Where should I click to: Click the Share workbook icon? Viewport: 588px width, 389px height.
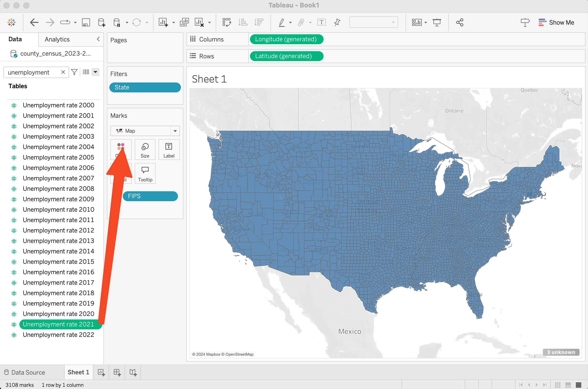(460, 23)
